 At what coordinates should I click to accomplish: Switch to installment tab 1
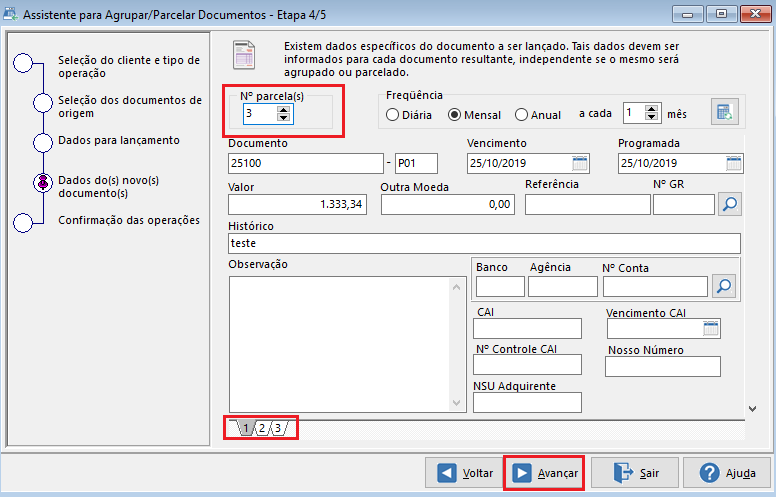coord(245,428)
